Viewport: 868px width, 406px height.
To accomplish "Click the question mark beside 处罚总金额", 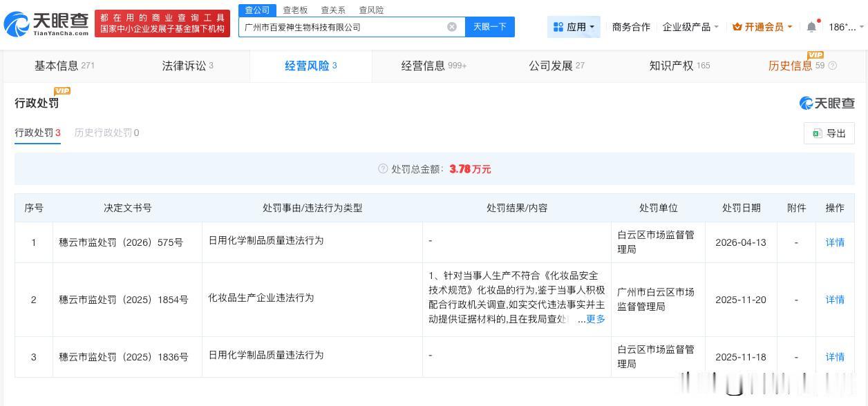I will tap(383, 168).
